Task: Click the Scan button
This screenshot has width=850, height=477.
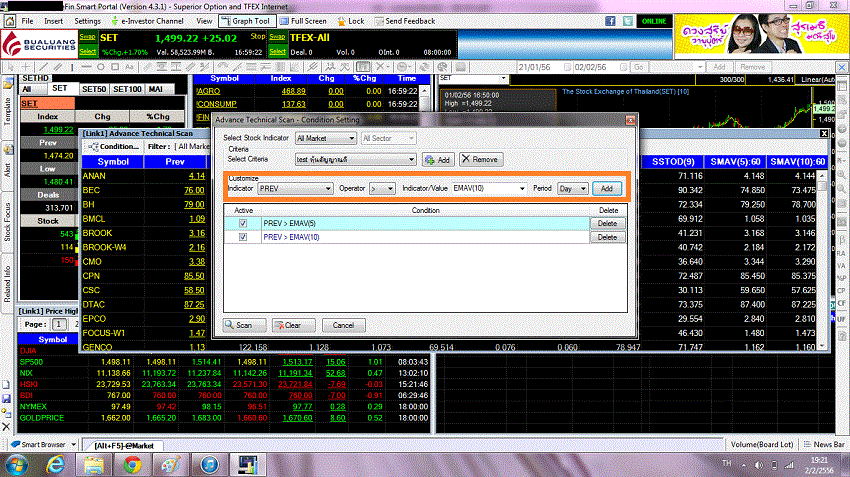Action: [x=244, y=325]
